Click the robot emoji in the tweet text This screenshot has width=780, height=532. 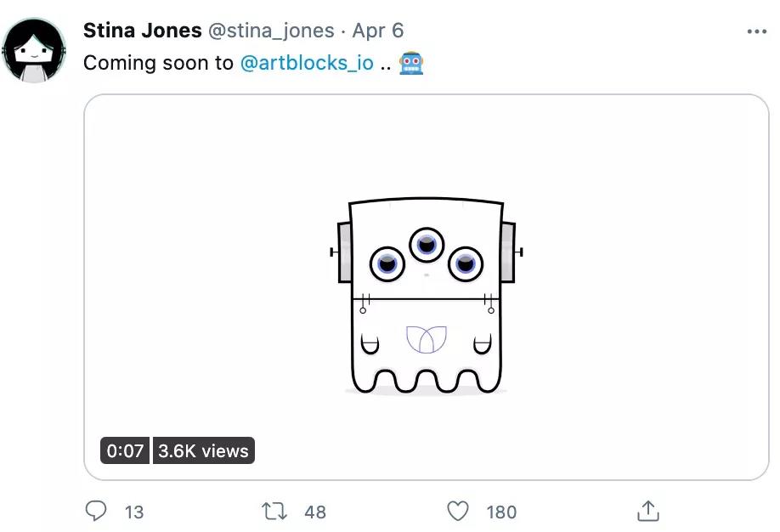click(x=411, y=64)
